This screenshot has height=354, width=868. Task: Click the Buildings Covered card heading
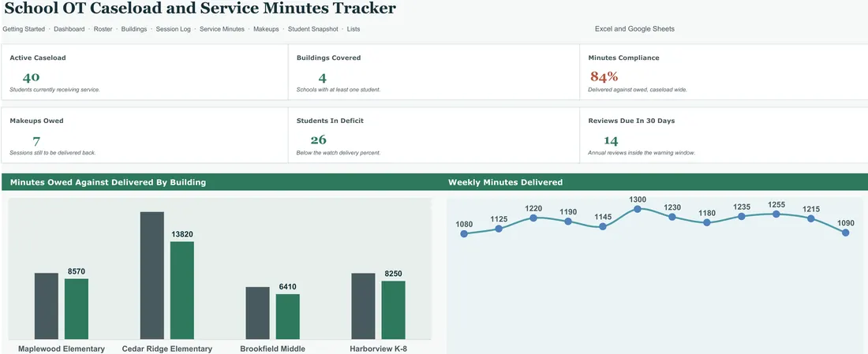[x=329, y=58]
